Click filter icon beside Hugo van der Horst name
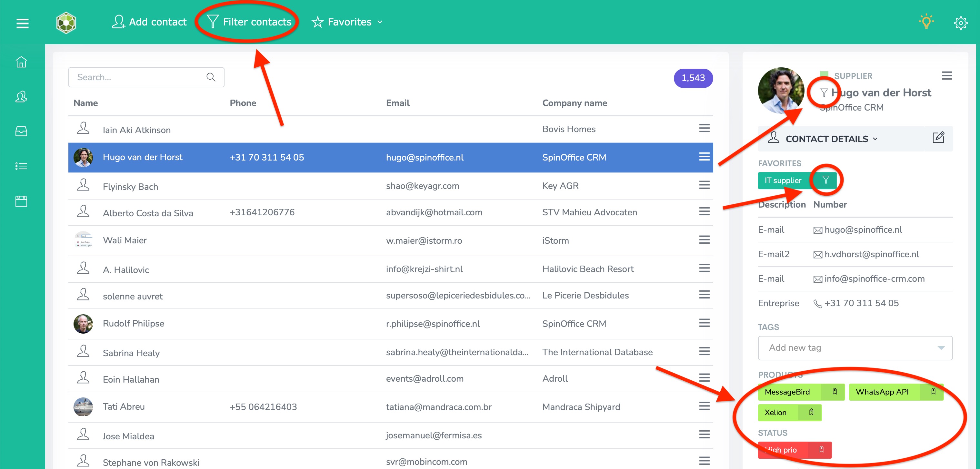Image resolution: width=980 pixels, height=469 pixels. (x=824, y=93)
